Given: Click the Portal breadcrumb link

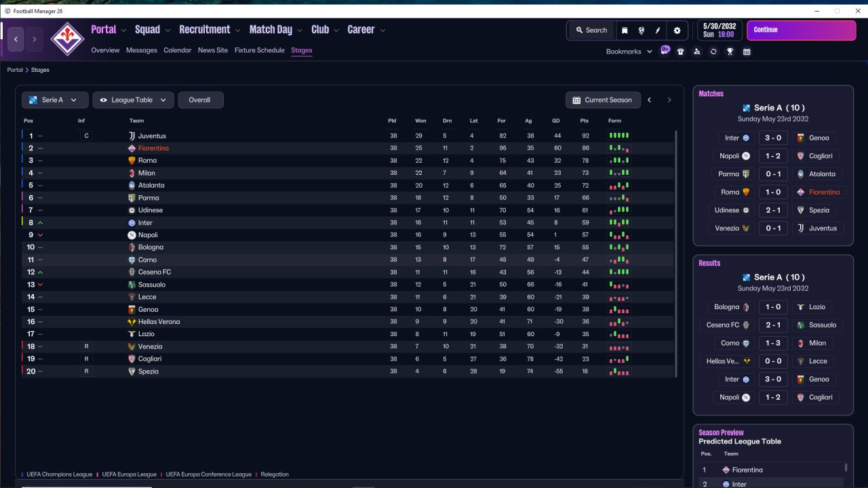Looking at the screenshot, I should [x=15, y=70].
